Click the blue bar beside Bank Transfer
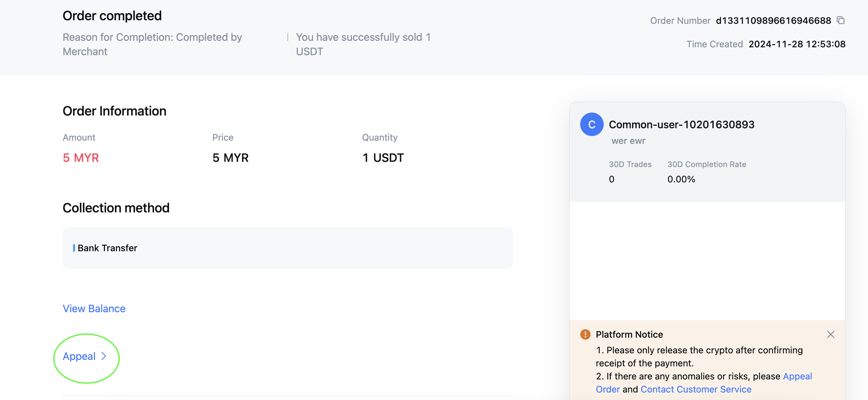The width and height of the screenshot is (868, 400). pos(74,248)
